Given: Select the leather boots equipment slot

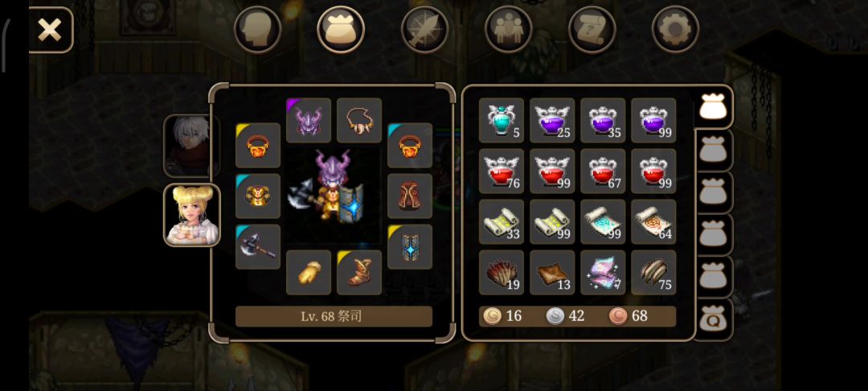Looking at the screenshot, I should [359, 273].
